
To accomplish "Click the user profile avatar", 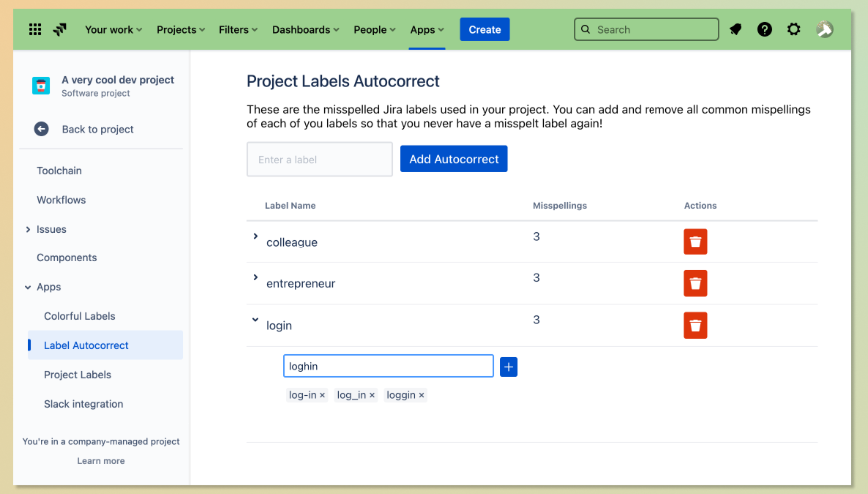I will click(824, 30).
